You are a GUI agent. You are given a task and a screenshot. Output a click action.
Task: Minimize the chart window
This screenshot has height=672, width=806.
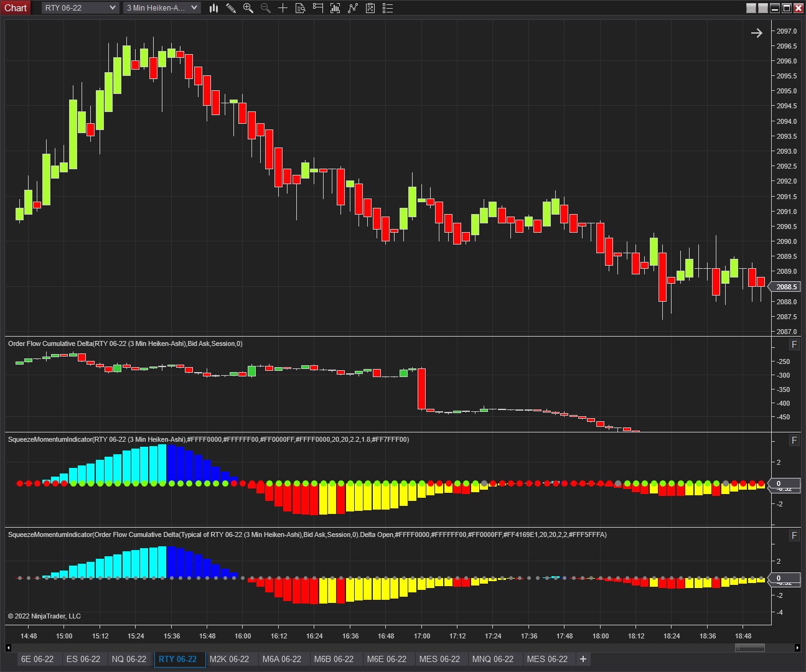click(775, 8)
